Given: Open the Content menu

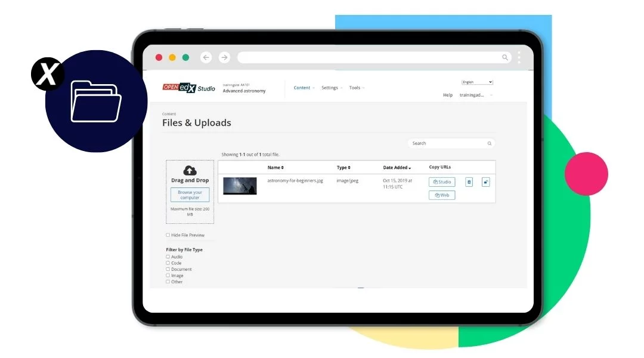Looking at the screenshot, I should (304, 88).
